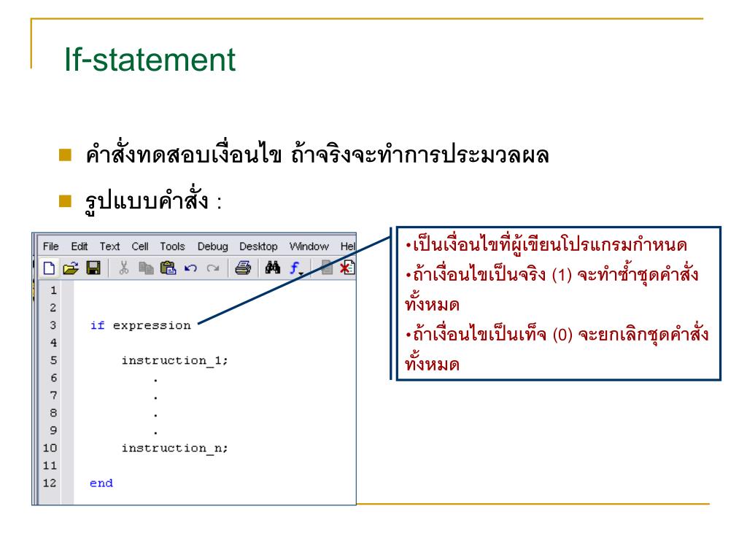Click the grayed-out document icon after the f button

point(326,268)
